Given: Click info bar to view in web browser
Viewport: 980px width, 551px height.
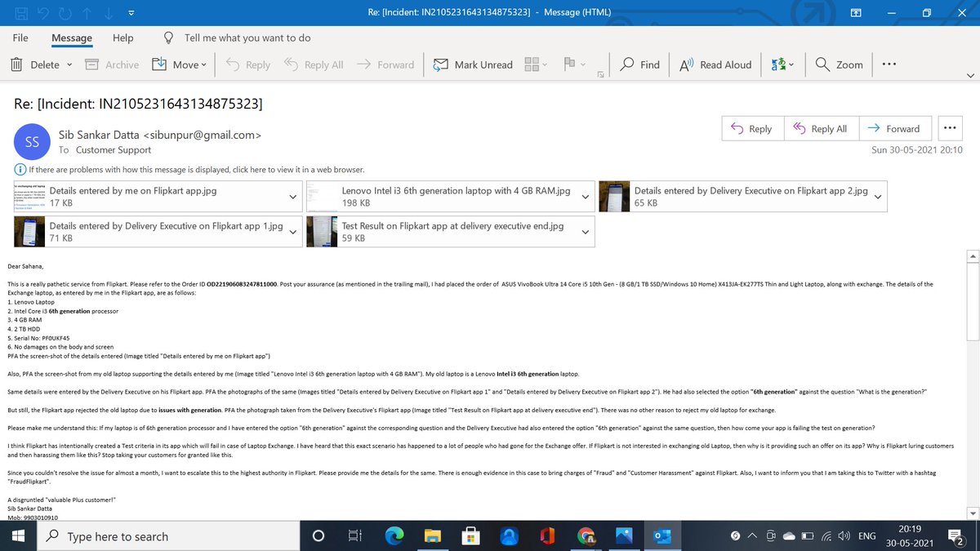Looking at the screenshot, I should click(x=196, y=169).
